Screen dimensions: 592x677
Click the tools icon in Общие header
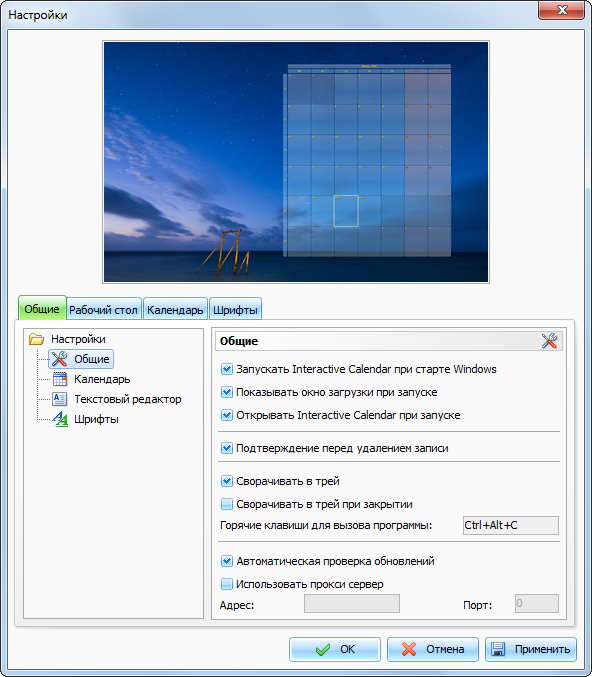pos(549,341)
